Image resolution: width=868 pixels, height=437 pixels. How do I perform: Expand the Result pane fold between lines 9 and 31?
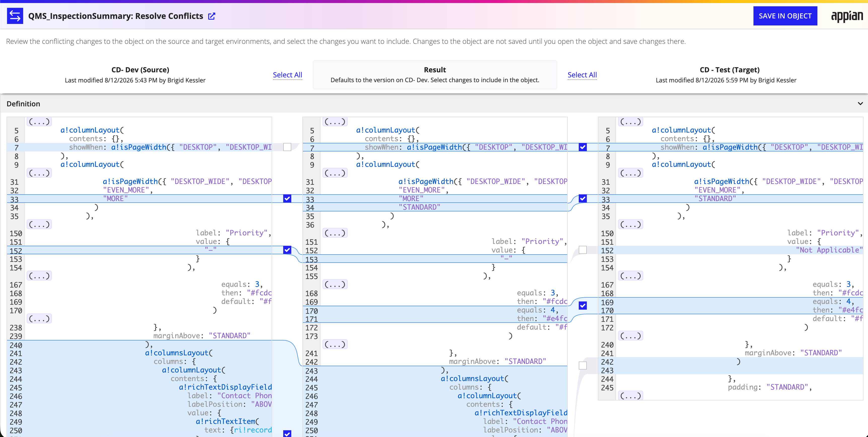(x=335, y=173)
